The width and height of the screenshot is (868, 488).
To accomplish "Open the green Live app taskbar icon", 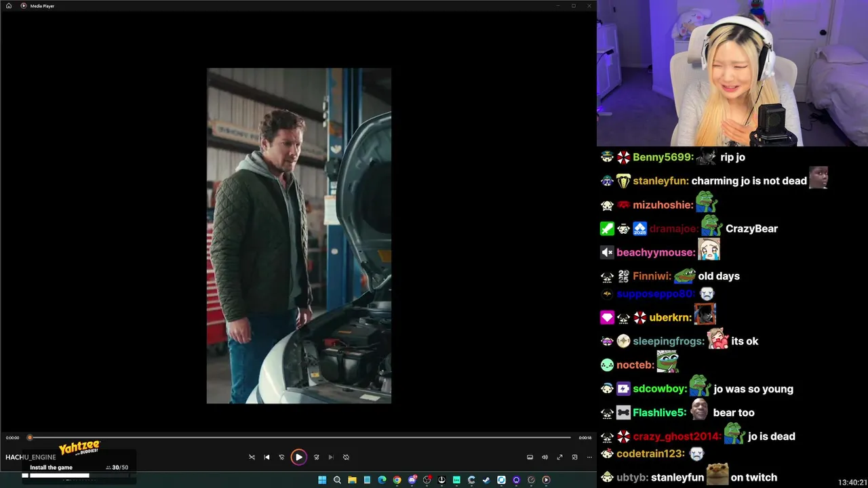I will coord(456,480).
